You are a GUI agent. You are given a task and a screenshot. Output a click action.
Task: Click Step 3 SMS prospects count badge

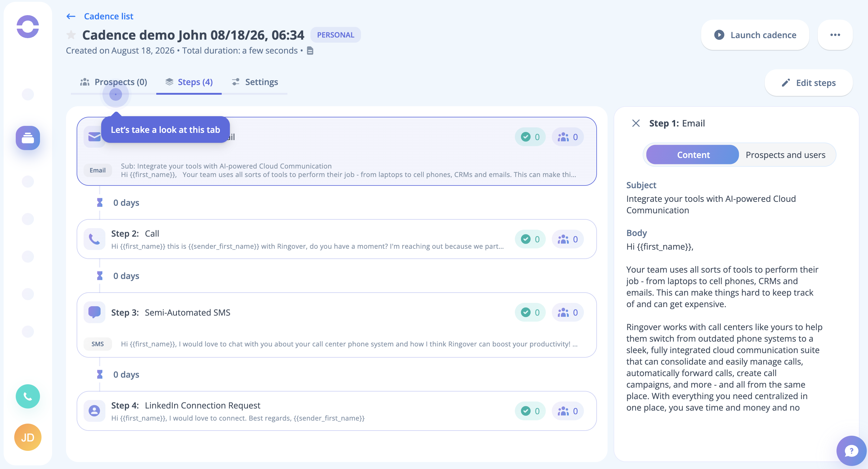click(568, 312)
